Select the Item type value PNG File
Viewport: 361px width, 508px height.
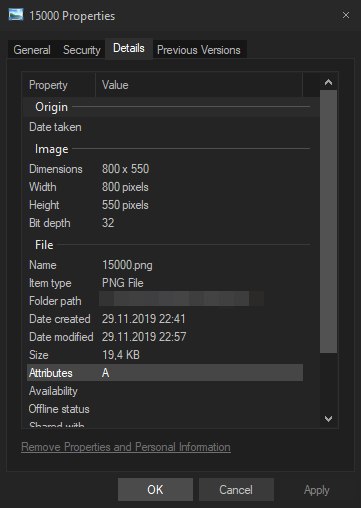(x=123, y=283)
